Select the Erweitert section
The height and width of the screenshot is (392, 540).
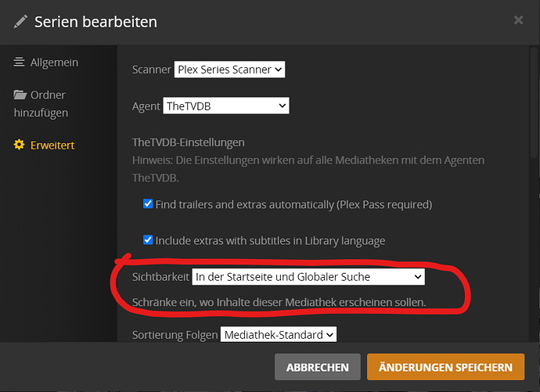(44, 145)
